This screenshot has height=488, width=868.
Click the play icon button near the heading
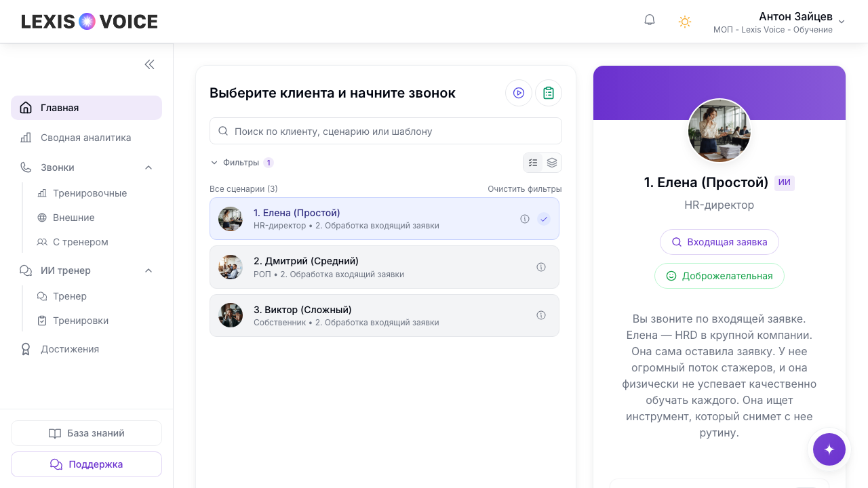(519, 93)
